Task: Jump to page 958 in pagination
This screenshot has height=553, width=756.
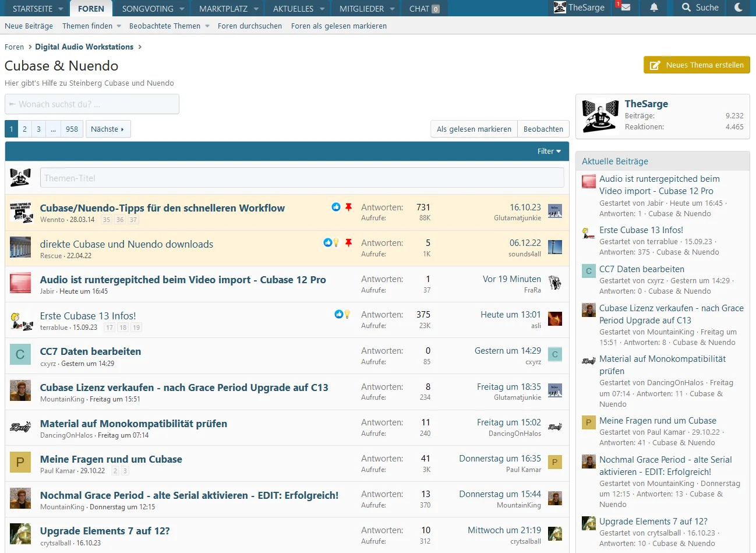Action: click(x=72, y=129)
